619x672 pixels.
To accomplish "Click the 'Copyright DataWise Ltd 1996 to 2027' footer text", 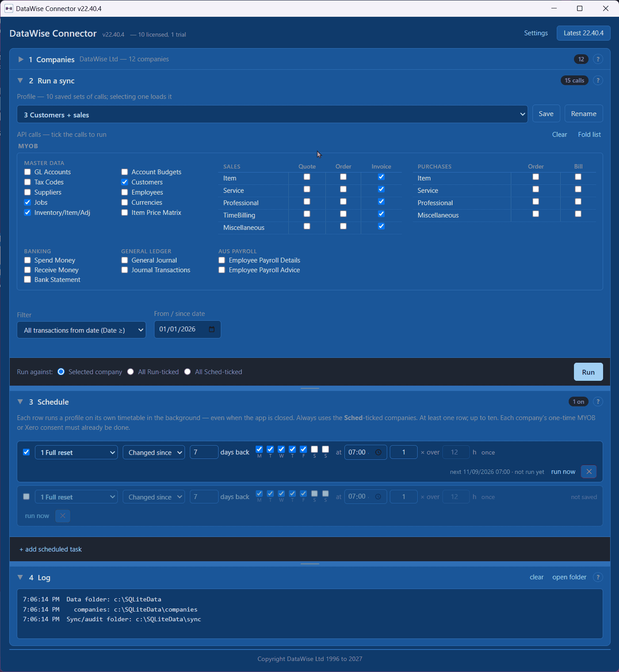I will pos(310,659).
